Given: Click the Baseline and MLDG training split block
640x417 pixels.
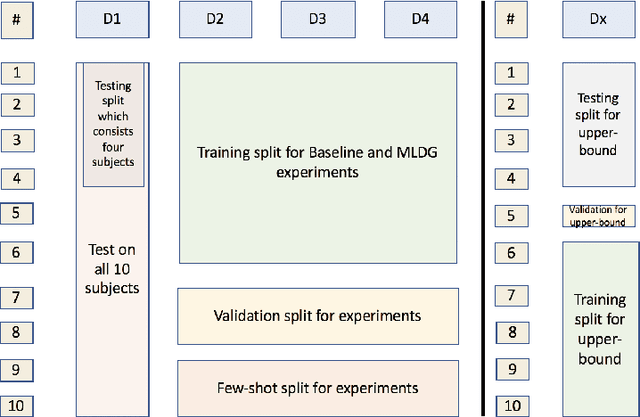Looking at the screenshot, I should [x=317, y=163].
